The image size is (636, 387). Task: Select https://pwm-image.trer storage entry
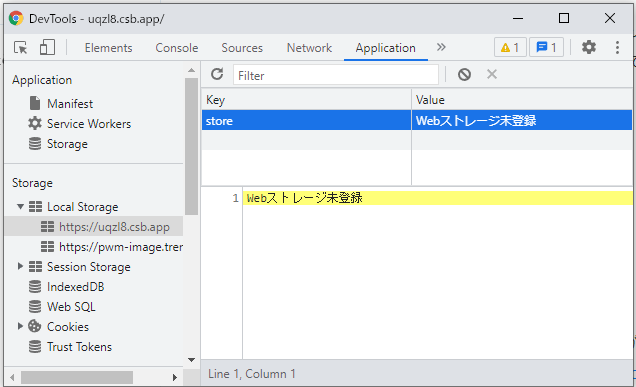121,247
